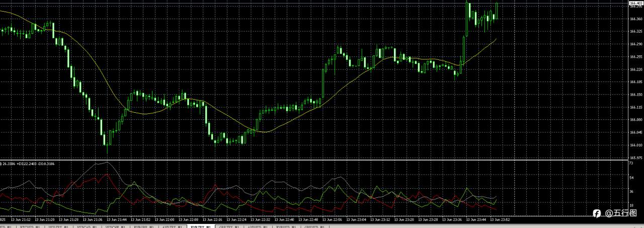Click the current price label 166.403
The width and height of the screenshot is (644, 228).
(x=635, y=4)
